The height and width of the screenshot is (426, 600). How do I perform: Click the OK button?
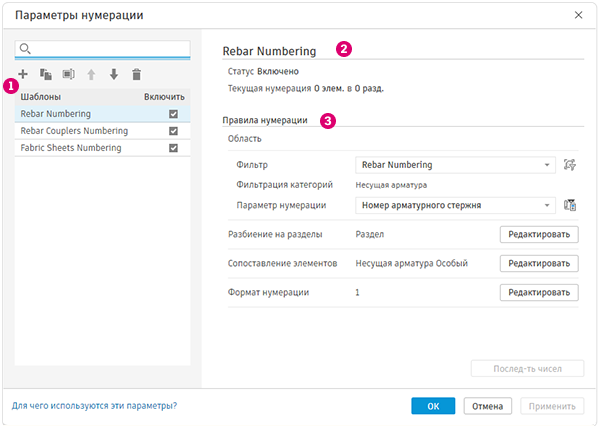click(x=433, y=406)
